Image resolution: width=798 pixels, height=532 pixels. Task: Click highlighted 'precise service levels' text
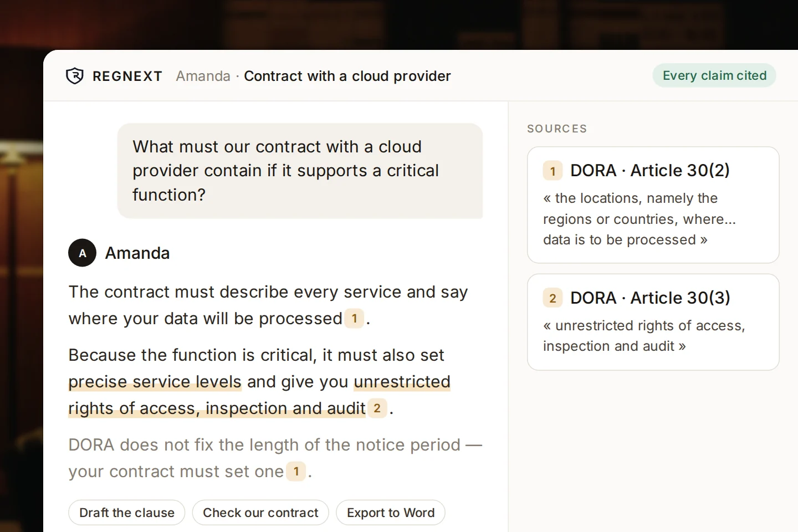pos(155,382)
